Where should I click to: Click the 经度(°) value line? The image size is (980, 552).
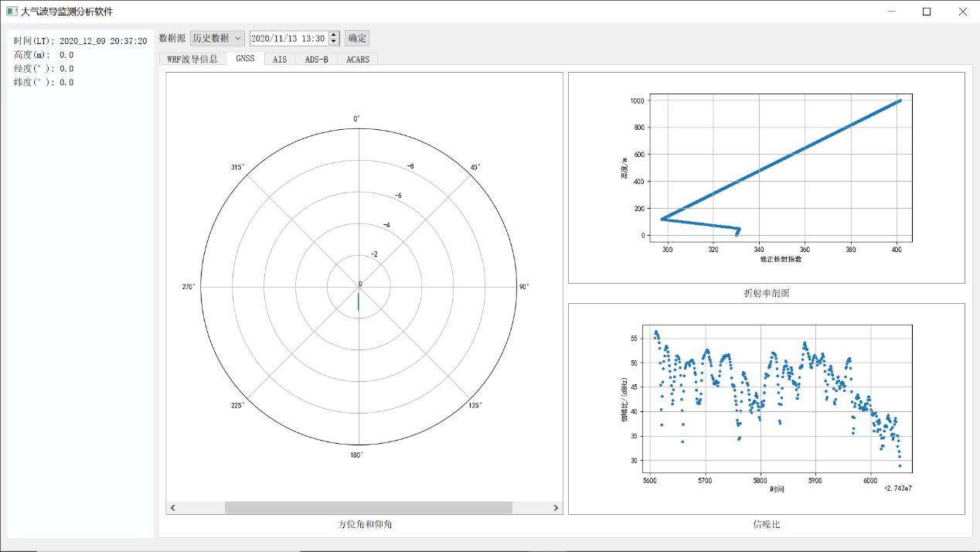pyautogui.click(x=44, y=69)
